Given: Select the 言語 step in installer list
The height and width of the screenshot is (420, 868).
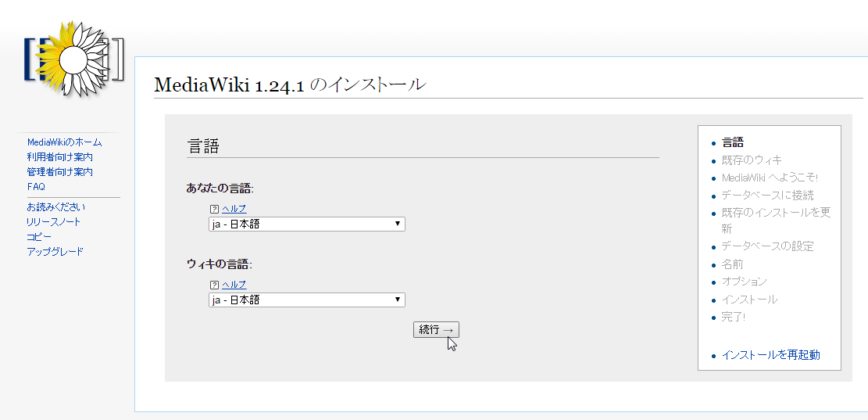Looking at the screenshot, I should (x=733, y=142).
